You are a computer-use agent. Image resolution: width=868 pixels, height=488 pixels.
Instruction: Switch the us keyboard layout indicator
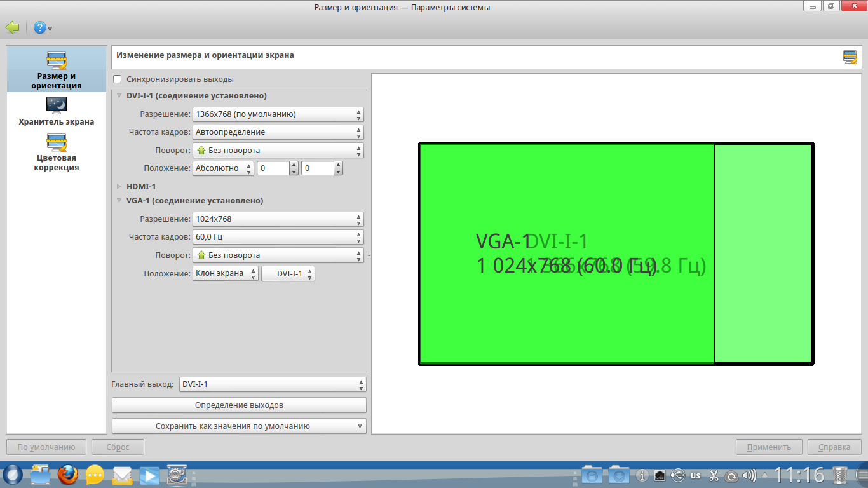coord(696,475)
